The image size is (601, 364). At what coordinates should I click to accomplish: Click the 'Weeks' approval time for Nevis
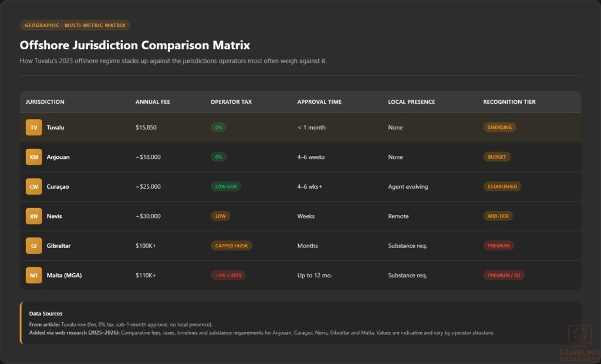click(x=306, y=216)
